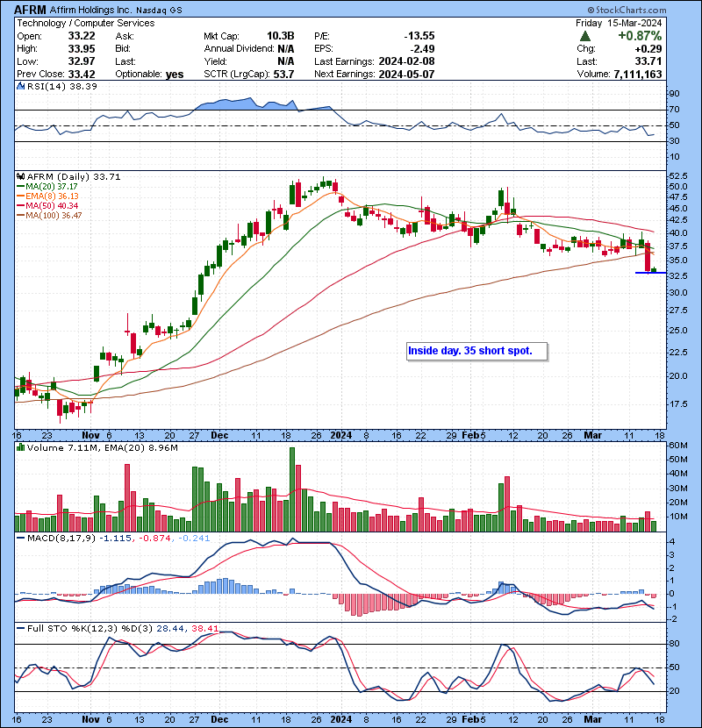Click the blue horizontal support line marker
Image resolution: width=702 pixels, height=728 pixels.
pyautogui.click(x=650, y=273)
